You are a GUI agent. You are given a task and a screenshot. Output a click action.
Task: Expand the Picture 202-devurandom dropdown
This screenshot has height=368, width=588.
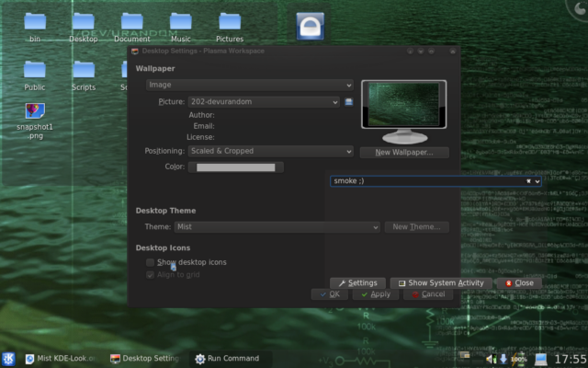point(264,102)
